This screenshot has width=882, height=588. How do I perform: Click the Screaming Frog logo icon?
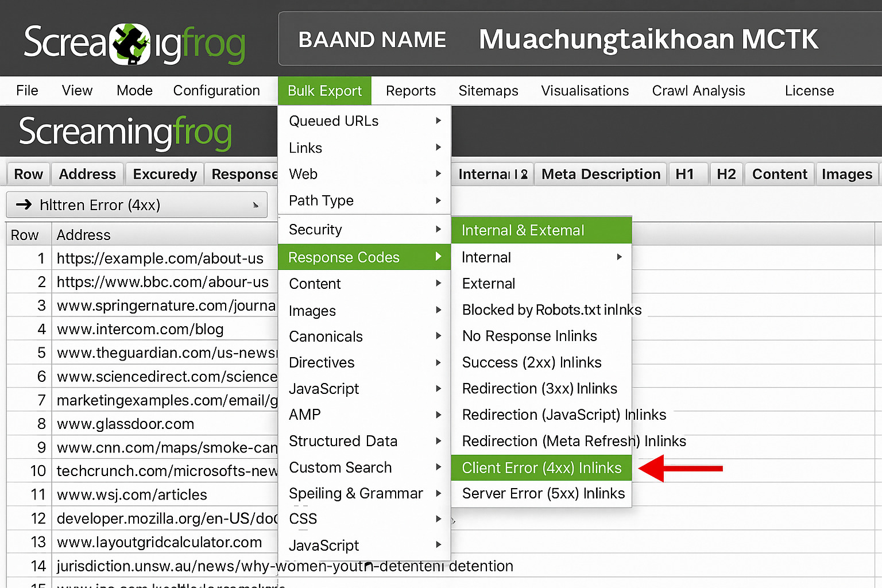tap(130, 43)
